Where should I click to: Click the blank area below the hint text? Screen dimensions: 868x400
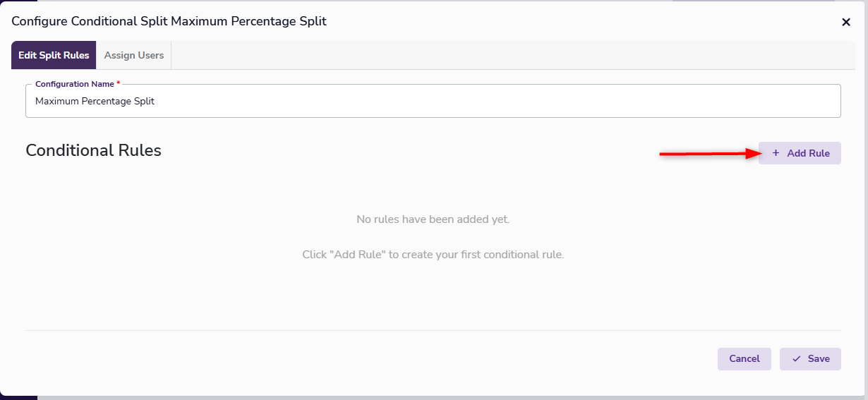point(433,296)
